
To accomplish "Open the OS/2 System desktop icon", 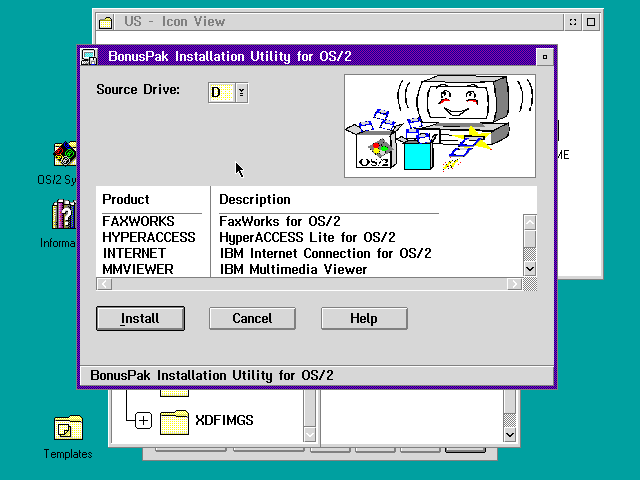I will click(x=65, y=154).
